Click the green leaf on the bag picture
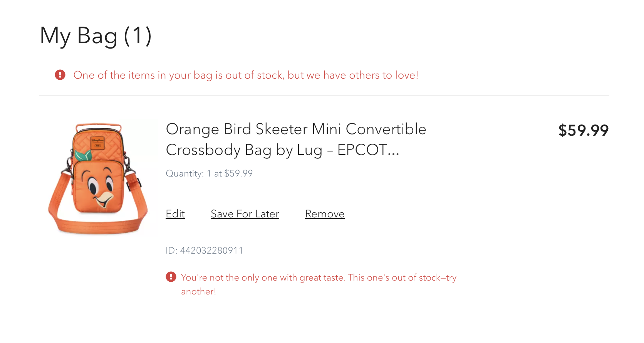Image resolution: width=644 pixels, height=343 pixels. coord(83,155)
